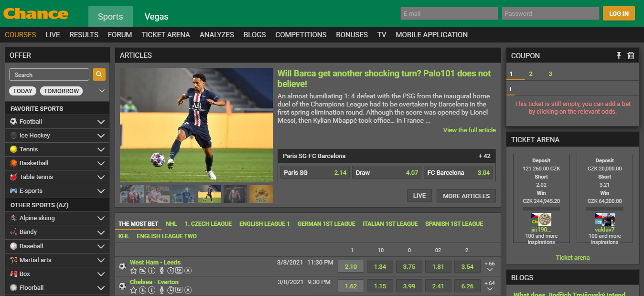Click the E-mail input field

(x=449, y=13)
